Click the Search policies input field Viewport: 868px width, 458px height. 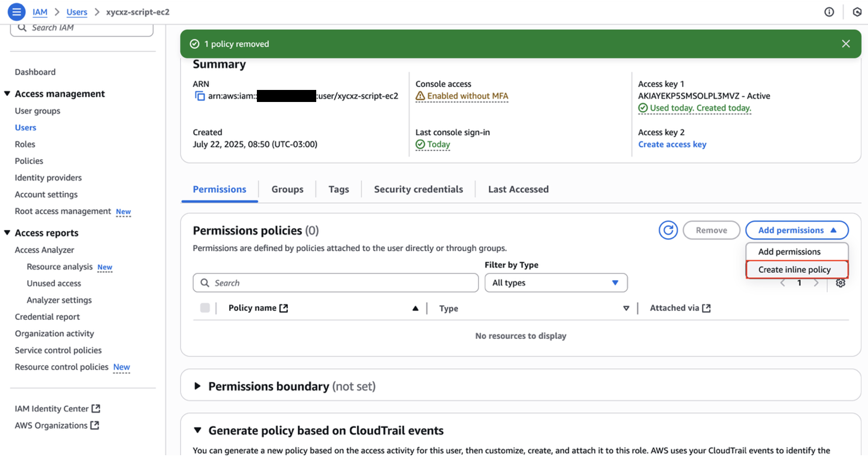(335, 283)
